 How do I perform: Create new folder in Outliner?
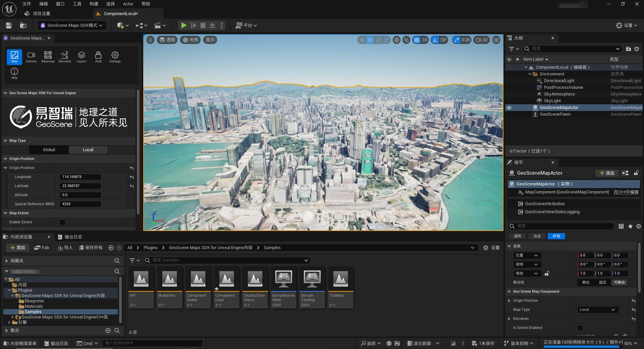click(x=628, y=49)
